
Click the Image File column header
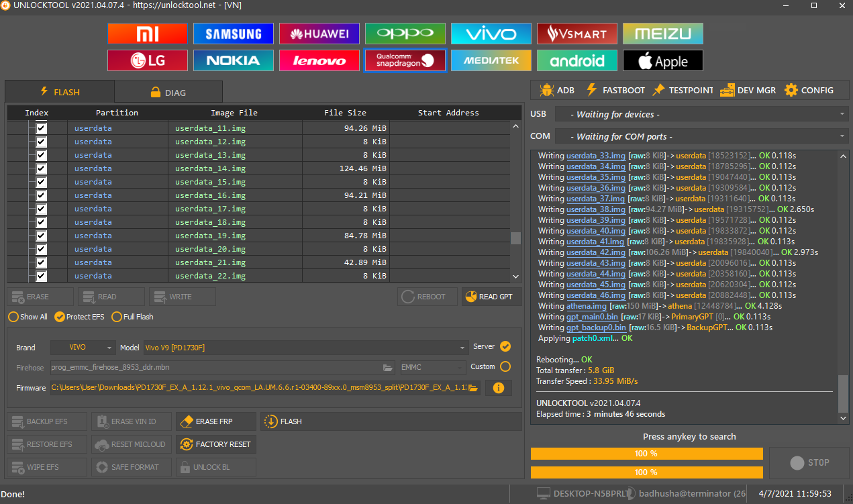234,113
